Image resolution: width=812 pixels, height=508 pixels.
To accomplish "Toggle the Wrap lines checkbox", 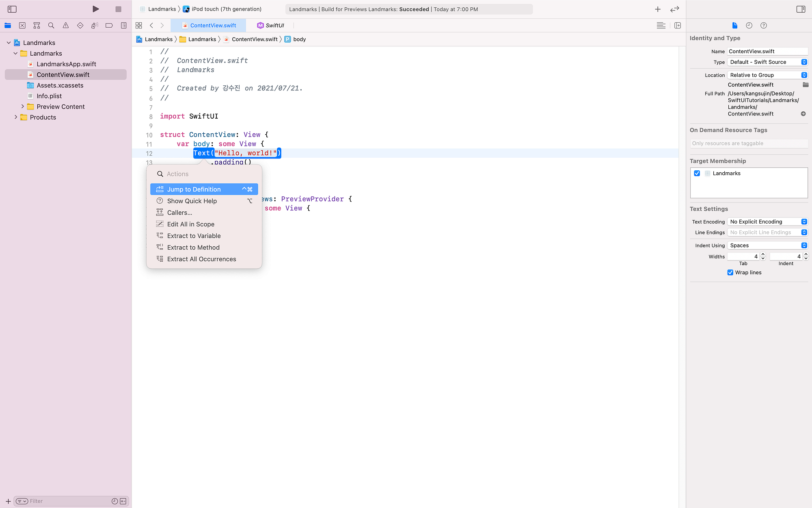I will coord(730,272).
